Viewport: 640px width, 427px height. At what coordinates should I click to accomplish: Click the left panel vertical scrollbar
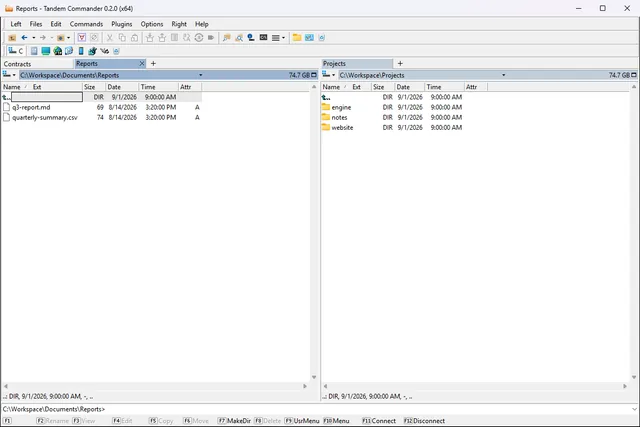tap(314, 232)
